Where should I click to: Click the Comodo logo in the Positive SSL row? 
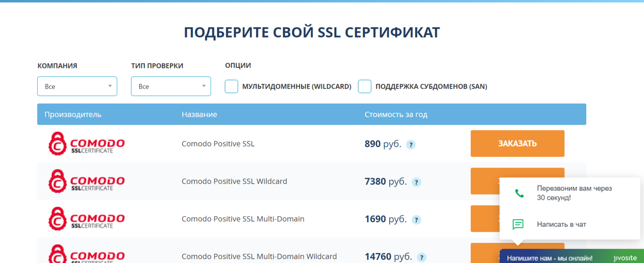86,144
